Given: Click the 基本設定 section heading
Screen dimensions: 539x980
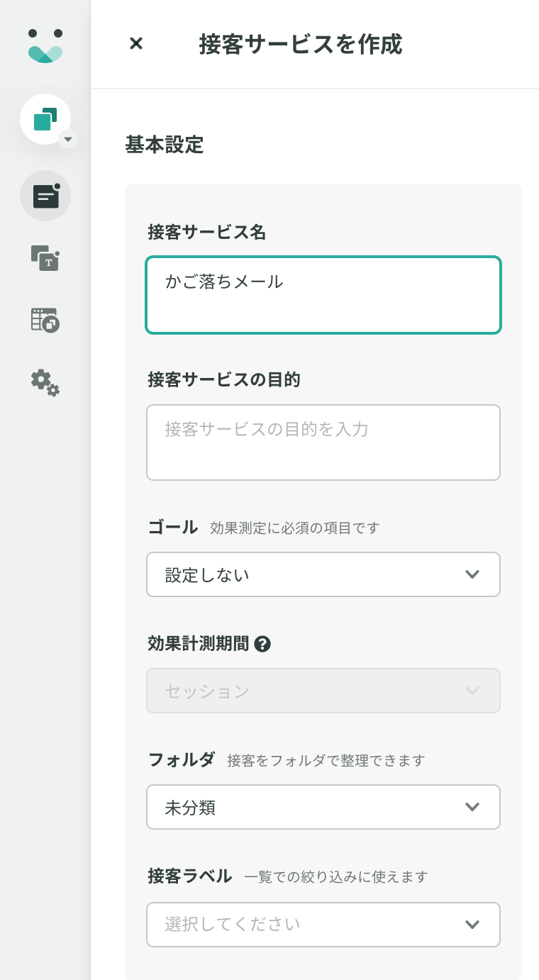Looking at the screenshot, I should (x=165, y=145).
